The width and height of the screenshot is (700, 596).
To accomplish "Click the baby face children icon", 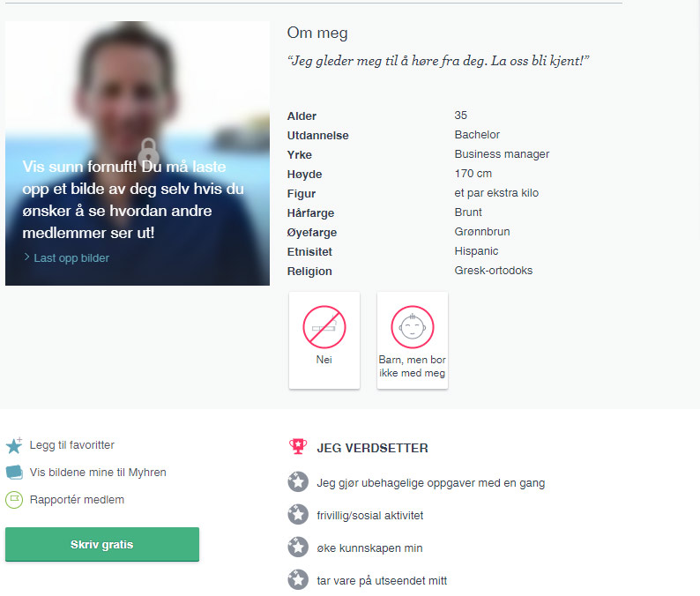I will click(413, 327).
